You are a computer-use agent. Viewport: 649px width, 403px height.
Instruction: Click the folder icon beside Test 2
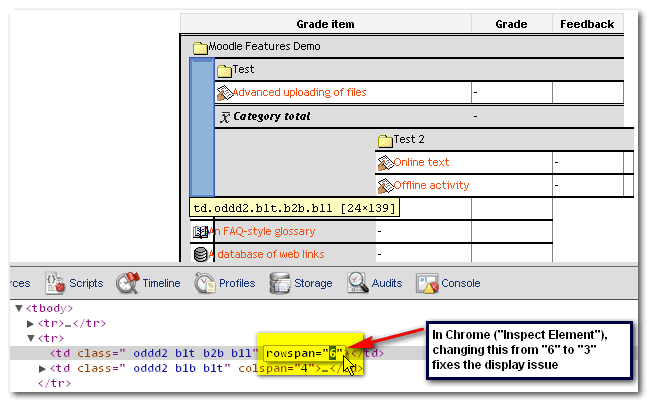coord(385,141)
